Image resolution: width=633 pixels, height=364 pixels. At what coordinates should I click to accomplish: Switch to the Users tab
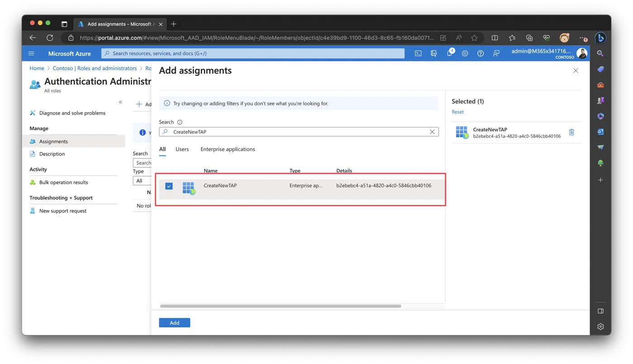coord(182,149)
